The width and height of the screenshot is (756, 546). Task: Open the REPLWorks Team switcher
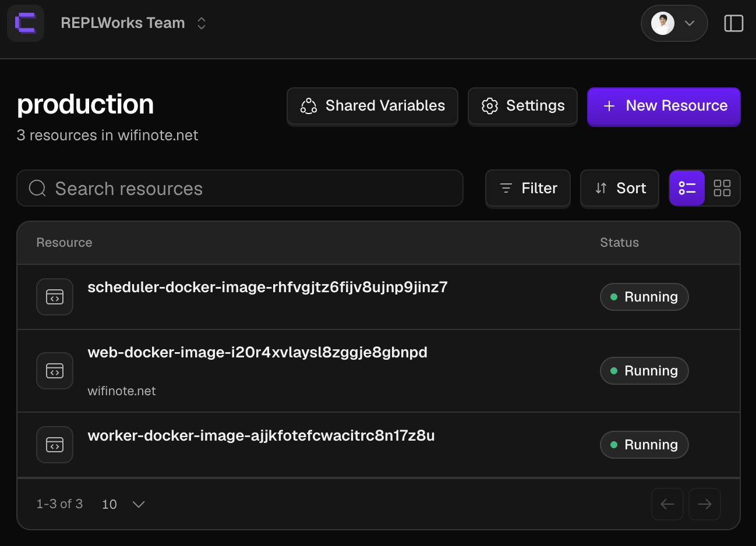(x=134, y=23)
